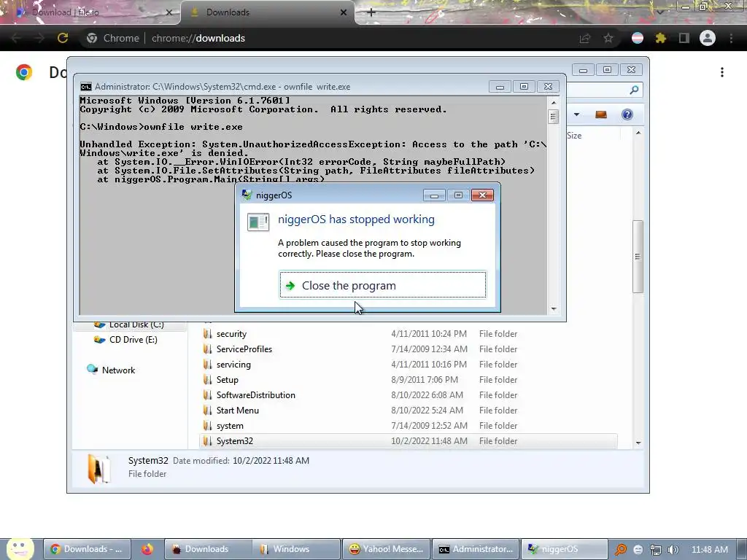
Task: Open the share icon in the address bar
Action: [584, 39]
